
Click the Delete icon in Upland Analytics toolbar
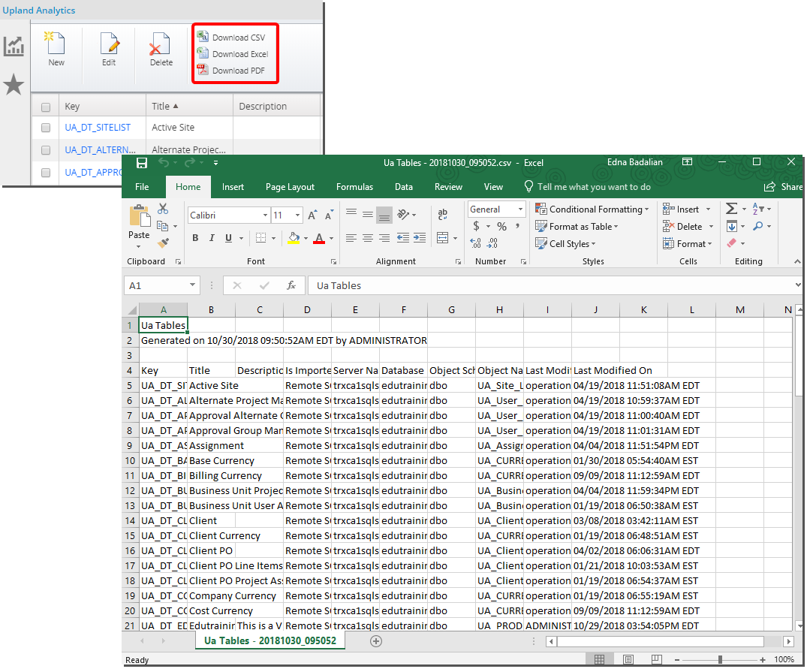pos(161,44)
